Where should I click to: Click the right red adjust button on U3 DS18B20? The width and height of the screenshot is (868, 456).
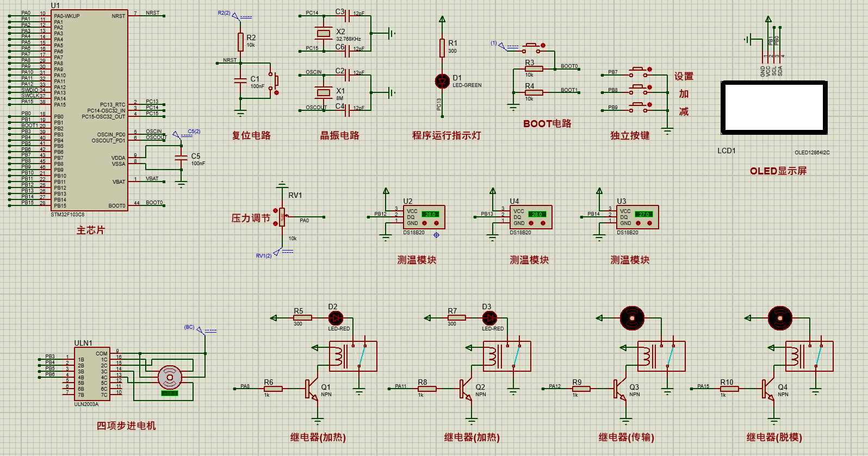[x=649, y=223]
